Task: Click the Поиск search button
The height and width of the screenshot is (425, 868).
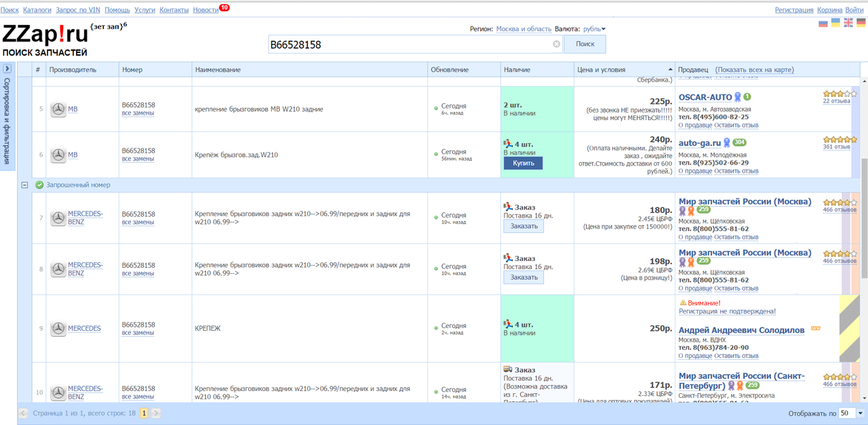Action: pyautogui.click(x=585, y=44)
